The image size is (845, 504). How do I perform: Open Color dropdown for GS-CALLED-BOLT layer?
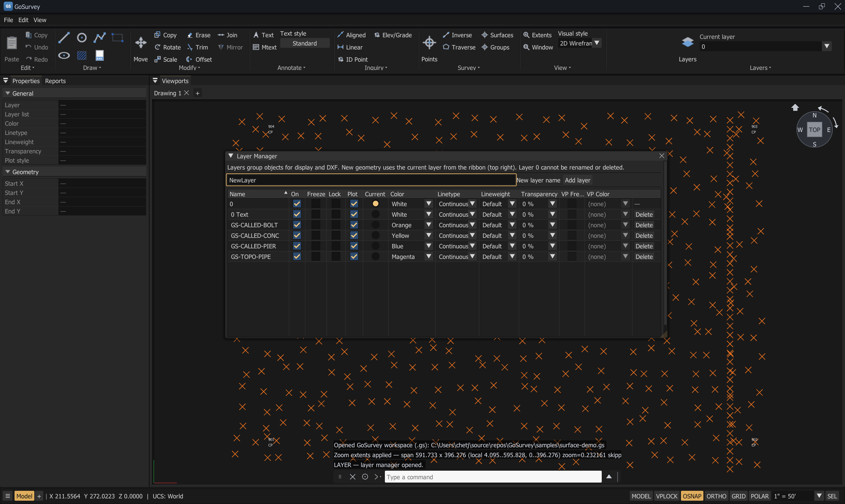point(428,225)
